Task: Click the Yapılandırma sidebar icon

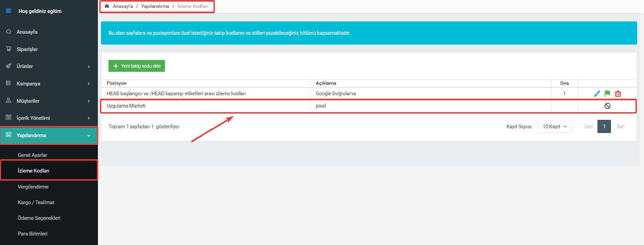Action: pyautogui.click(x=9, y=135)
